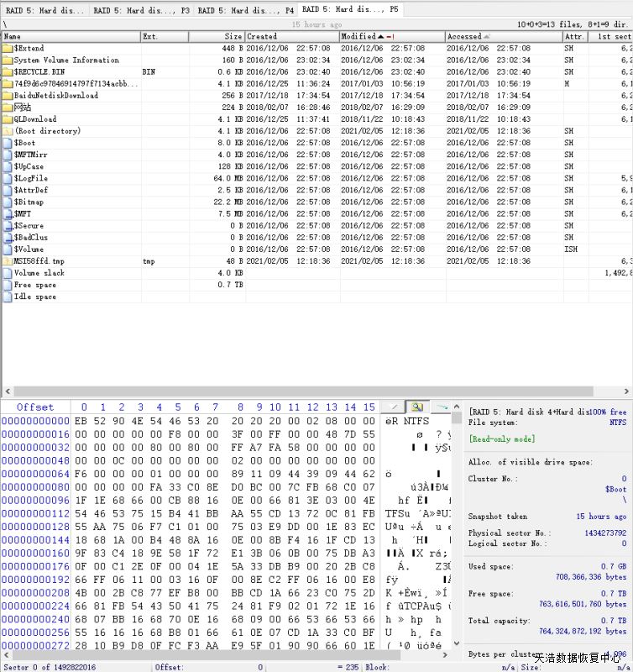This screenshot has height=672, width=633.
Task: Click the search icon above the text column
Action: [416, 407]
